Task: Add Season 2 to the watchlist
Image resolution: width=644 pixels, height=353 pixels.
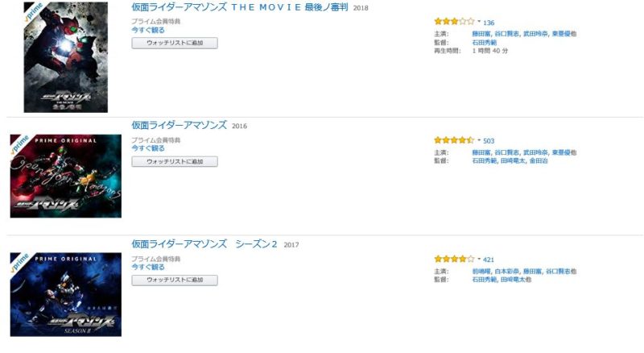Action: click(x=175, y=280)
